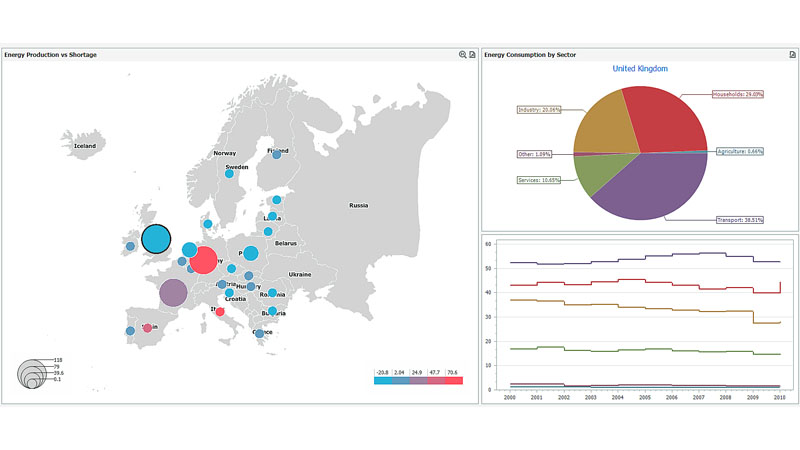Click the Norway label on the map
The width and height of the screenshot is (800, 450).
[x=224, y=153]
